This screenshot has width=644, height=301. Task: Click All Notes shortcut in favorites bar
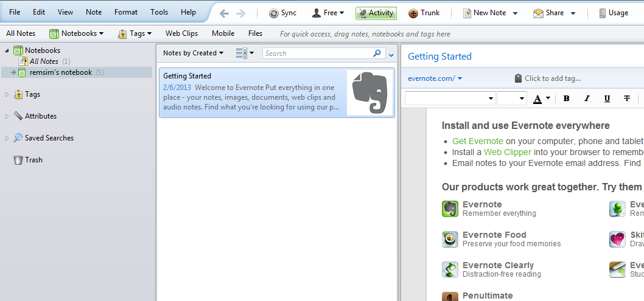coord(21,33)
